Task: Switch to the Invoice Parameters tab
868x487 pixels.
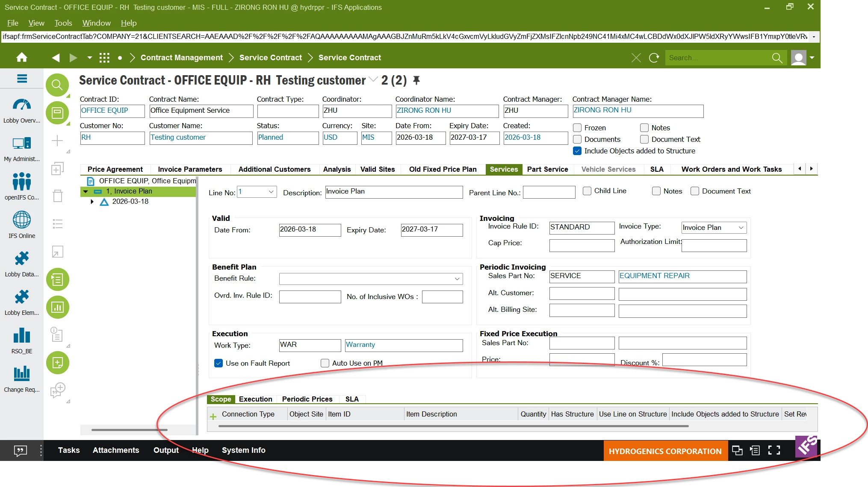Action: pyautogui.click(x=190, y=169)
